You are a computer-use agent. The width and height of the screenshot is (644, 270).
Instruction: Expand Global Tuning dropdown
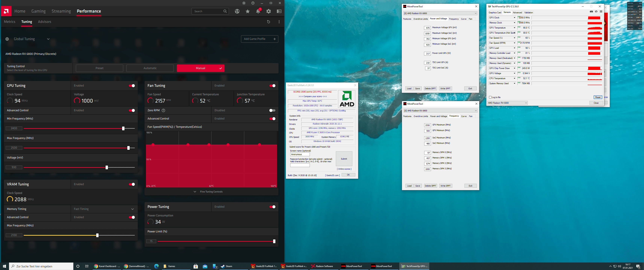pos(48,39)
